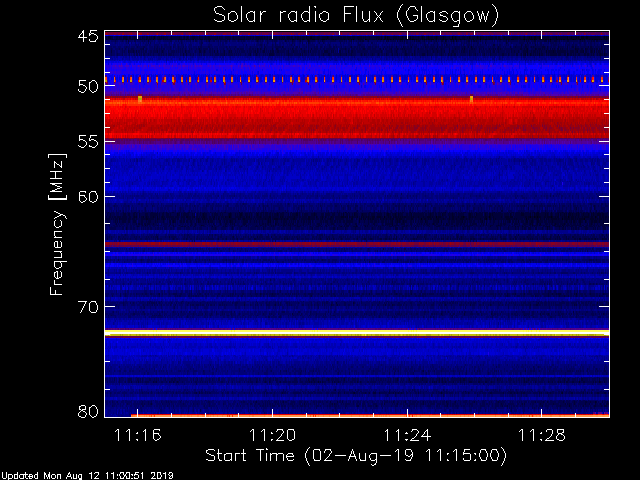Click the 45 frequency tick label
This screenshot has height=480, width=640.
pyautogui.click(x=88, y=37)
